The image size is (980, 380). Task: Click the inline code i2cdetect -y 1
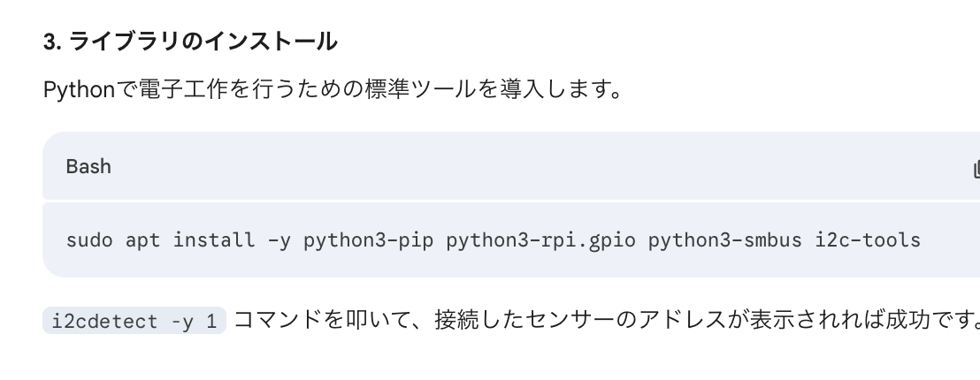click(134, 322)
